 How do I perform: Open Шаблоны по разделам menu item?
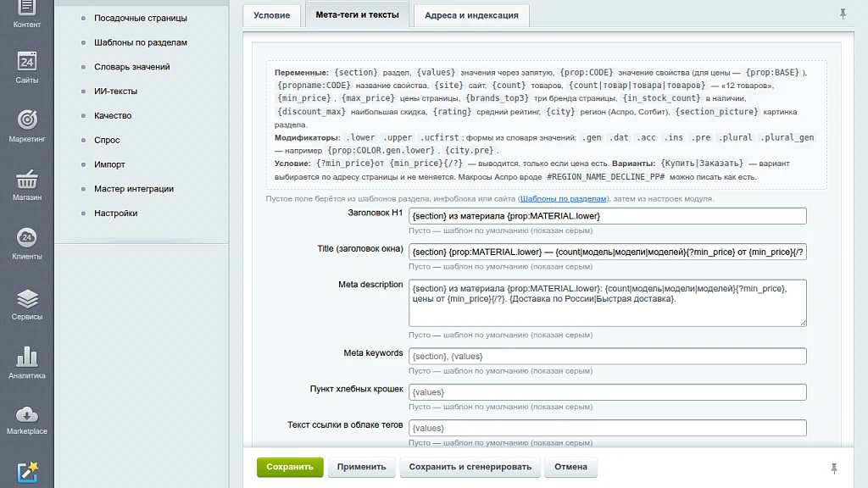point(141,42)
